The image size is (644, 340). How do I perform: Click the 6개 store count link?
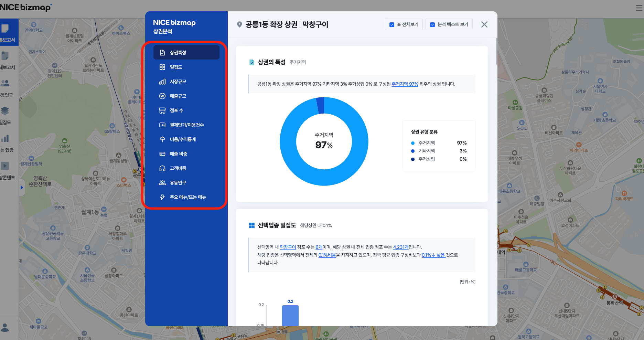coord(319,247)
